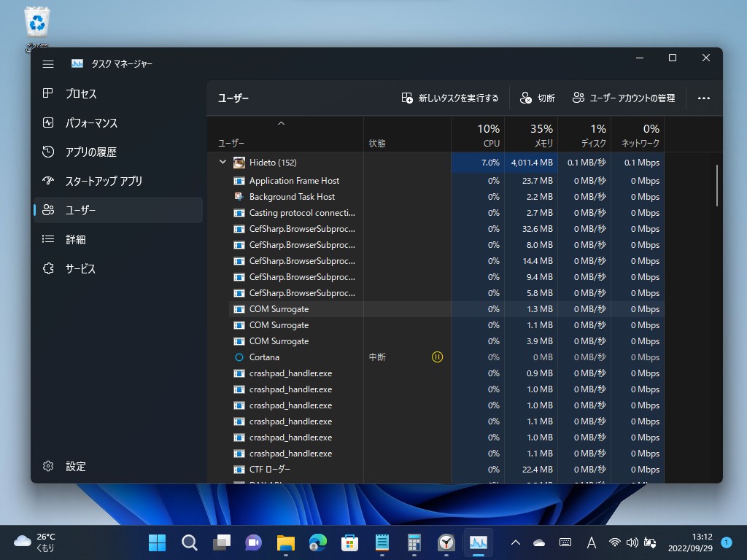The height and width of the screenshot is (560, 747).
Task: Click the サービス puzzle-piece icon
Action: (x=48, y=268)
